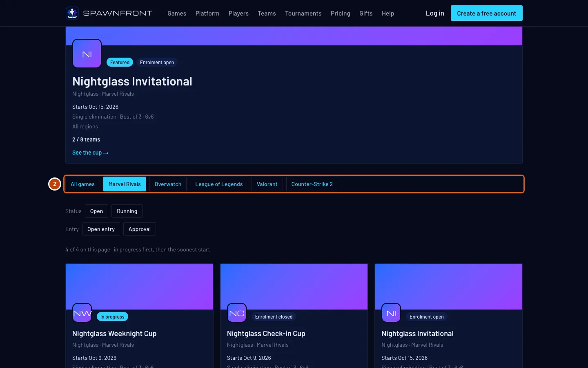The height and width of the screenshot is (368, 588).
Task: Go to the Teams page
Action: pyautogui.click(x=267, y=13)
